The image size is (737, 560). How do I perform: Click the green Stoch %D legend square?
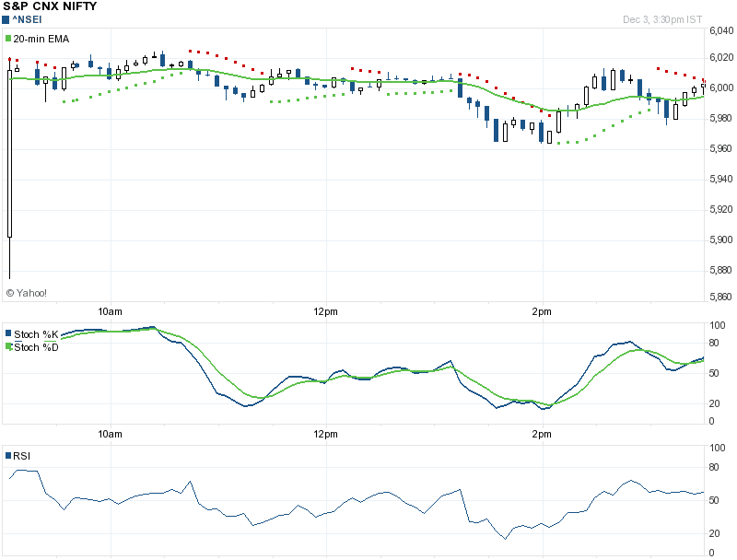(8, 346)
